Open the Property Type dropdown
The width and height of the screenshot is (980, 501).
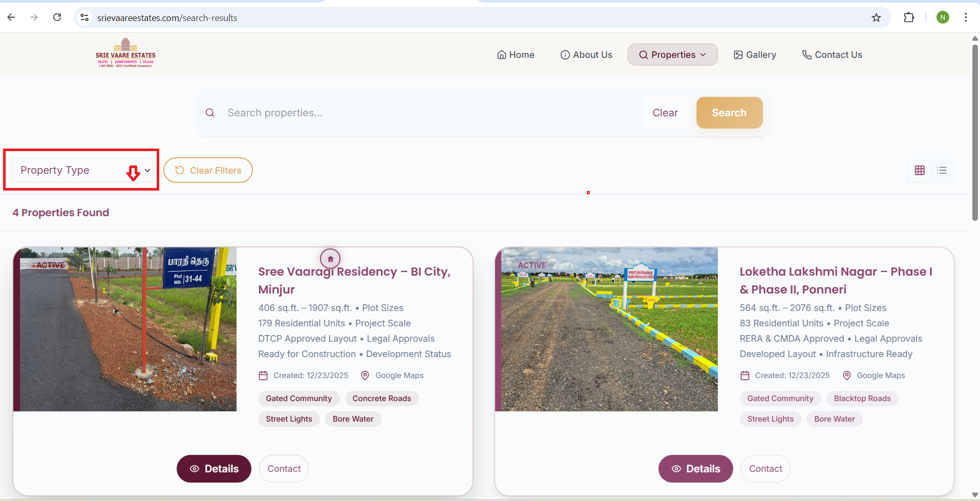point(82,171)
